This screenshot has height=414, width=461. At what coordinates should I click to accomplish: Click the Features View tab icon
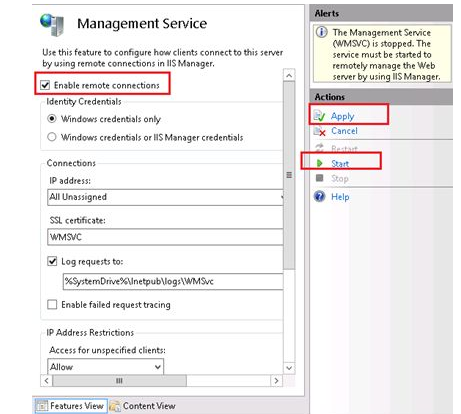click(42, 406)
